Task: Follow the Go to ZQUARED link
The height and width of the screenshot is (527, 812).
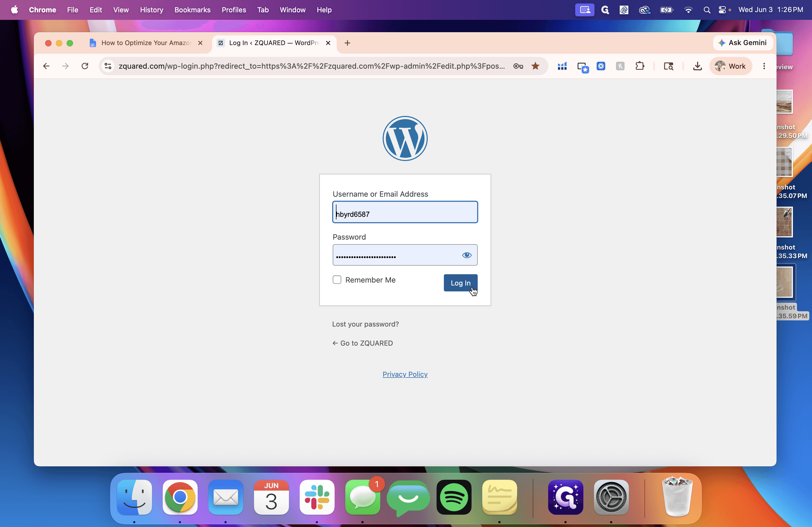Action: pyautogui.click(x=363, y=343)
